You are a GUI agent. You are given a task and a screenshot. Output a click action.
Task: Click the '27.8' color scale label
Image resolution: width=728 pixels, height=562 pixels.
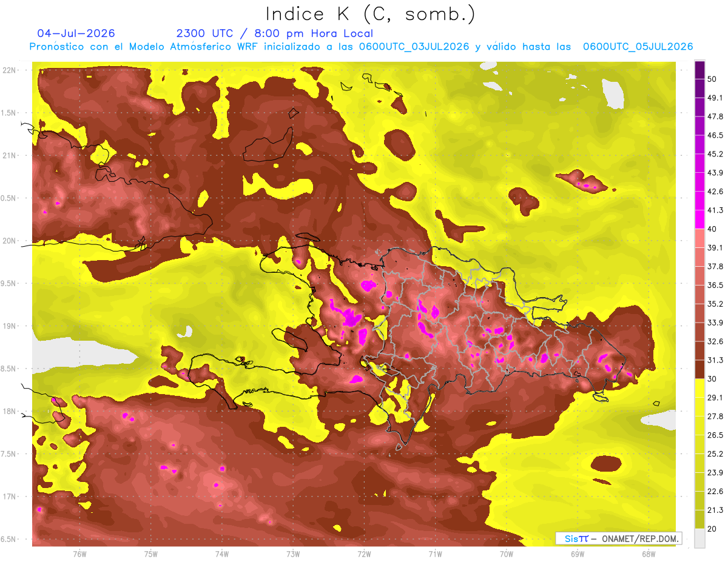pyautogui.click(x=715, y=416)
